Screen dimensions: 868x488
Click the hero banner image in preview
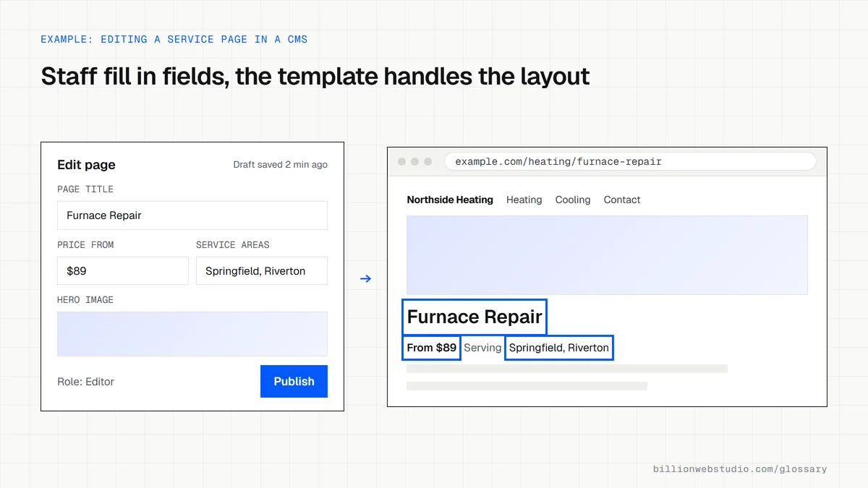click(607, 254)
